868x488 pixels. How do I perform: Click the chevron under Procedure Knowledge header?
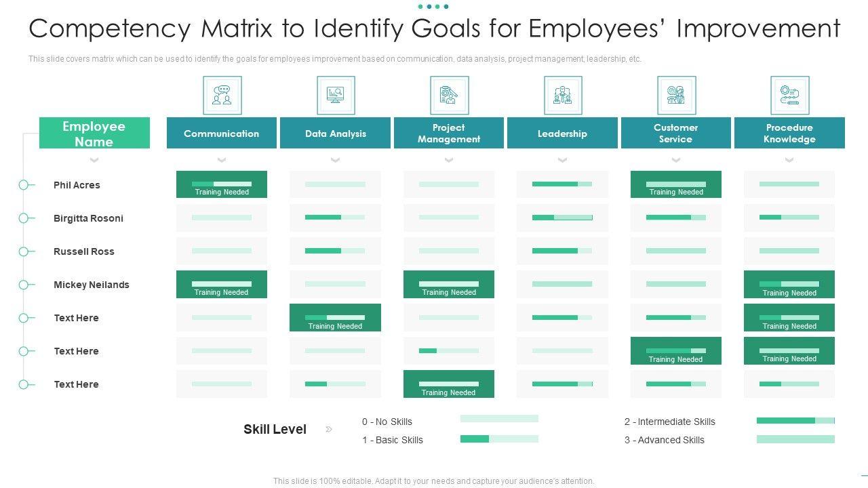point(790,160)
